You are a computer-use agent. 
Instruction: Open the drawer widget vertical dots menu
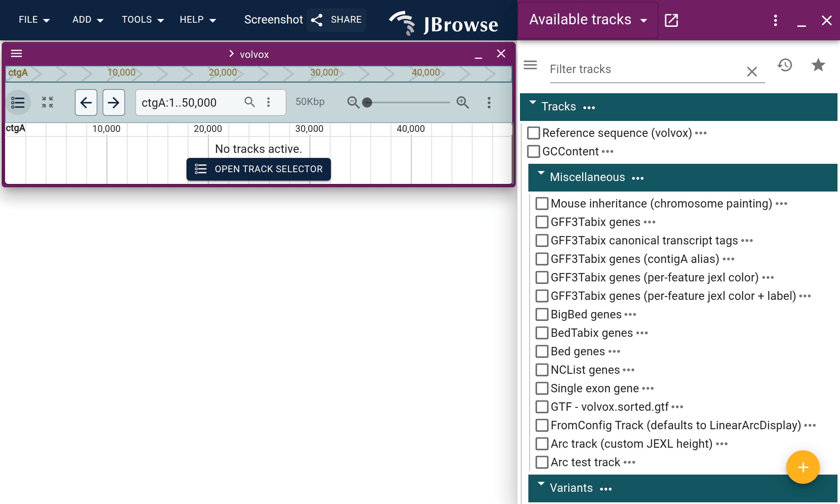pyautogui.click(x=775, y=20)
